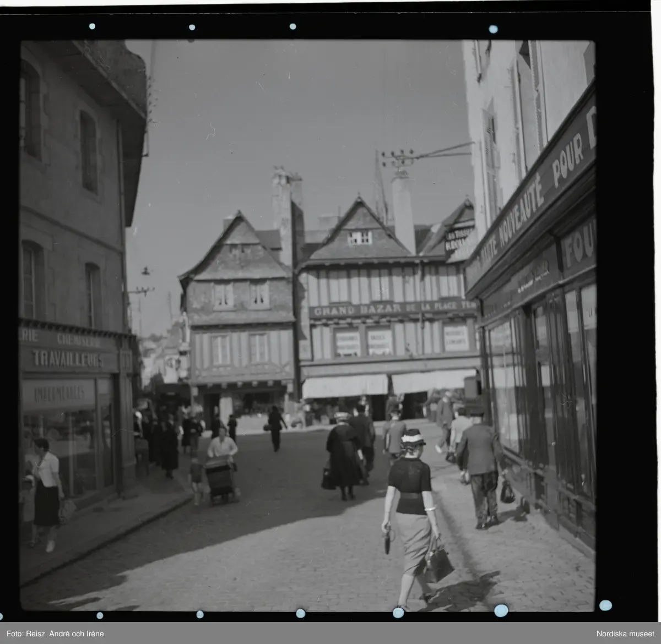Viewport: 661px width, 644px height.
Task: Click the woman pushing the baby carriage
Action: tap(221, 447)
